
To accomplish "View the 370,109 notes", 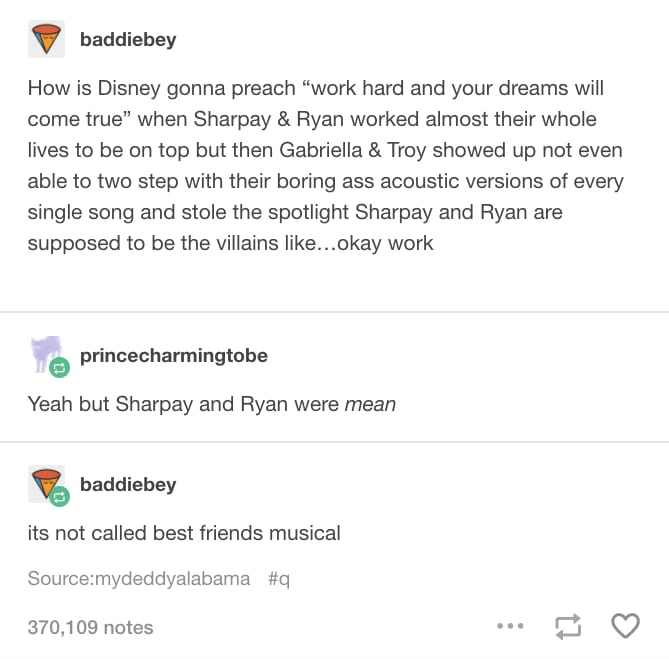I will (x=90, y=627).
